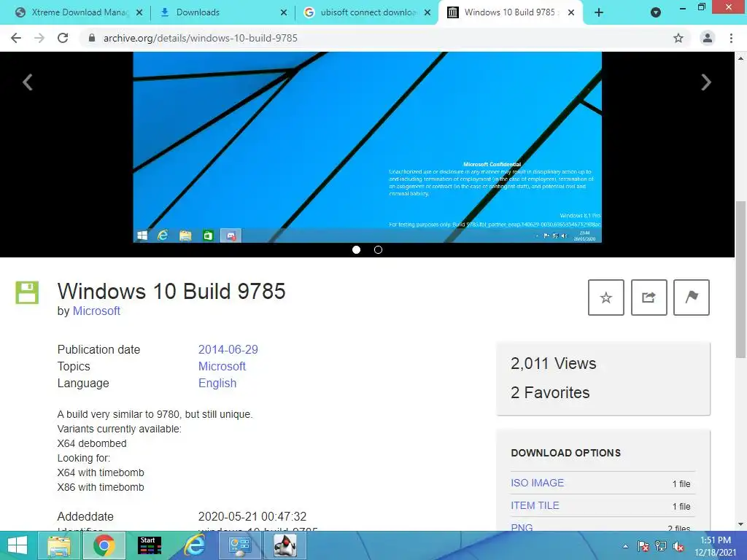
Task: Click the muted volume tray icon
Action: pos(678,546)
